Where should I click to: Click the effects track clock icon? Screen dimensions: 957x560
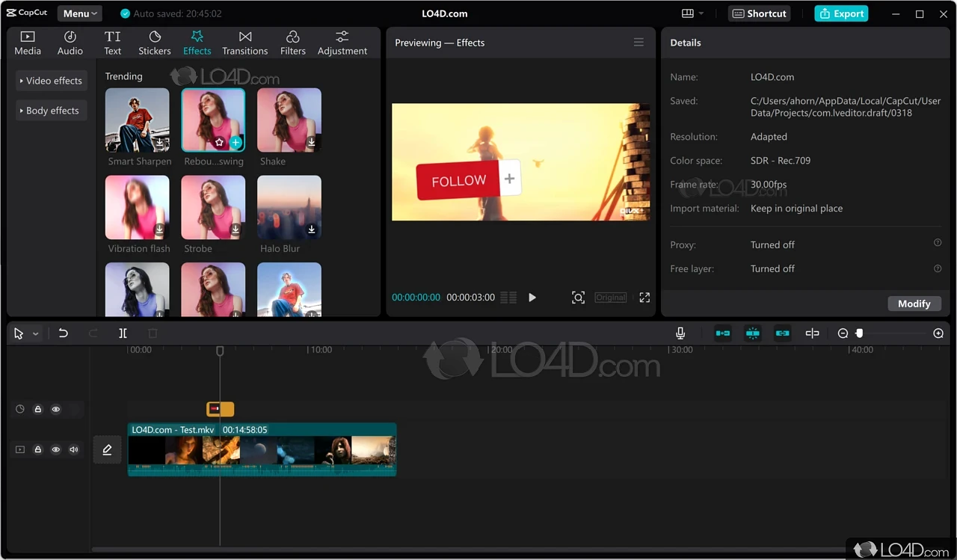20,409
